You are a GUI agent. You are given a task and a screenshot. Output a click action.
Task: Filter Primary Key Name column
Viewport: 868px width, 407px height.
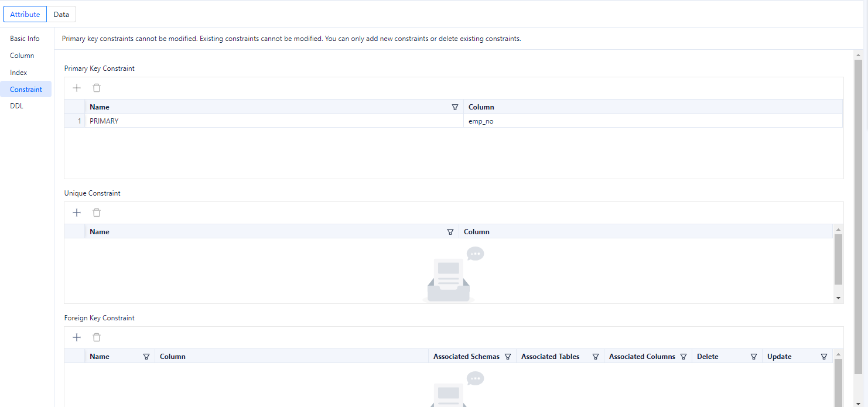[x=455, y=107]
